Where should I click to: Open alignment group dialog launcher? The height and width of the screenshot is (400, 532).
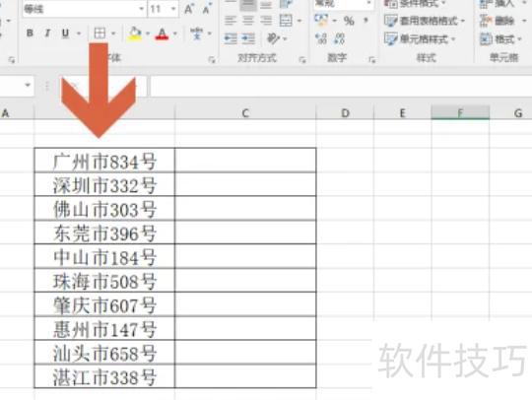(302, 60)
